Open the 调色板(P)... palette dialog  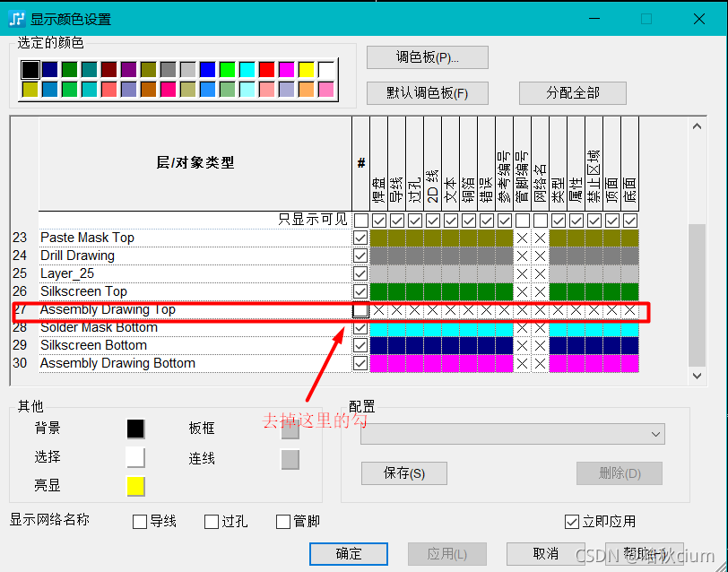click(427, 57)
